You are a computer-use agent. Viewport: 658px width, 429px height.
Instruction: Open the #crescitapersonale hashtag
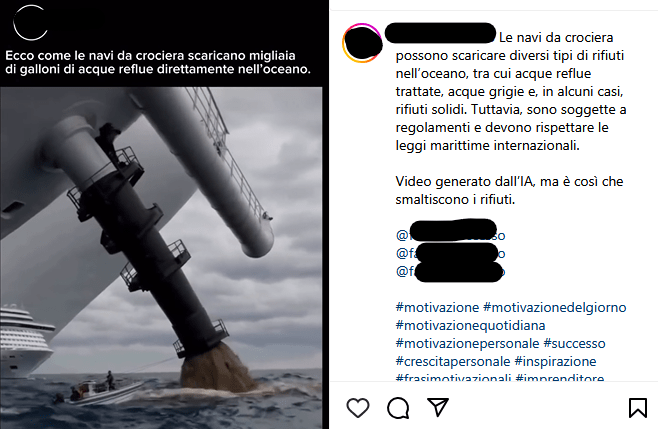pyautogui.click(x=453, y=361)
